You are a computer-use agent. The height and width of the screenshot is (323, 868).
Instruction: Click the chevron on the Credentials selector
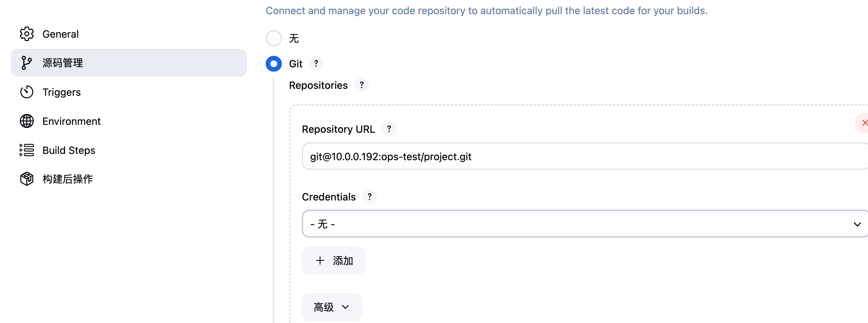coord(857,224)
